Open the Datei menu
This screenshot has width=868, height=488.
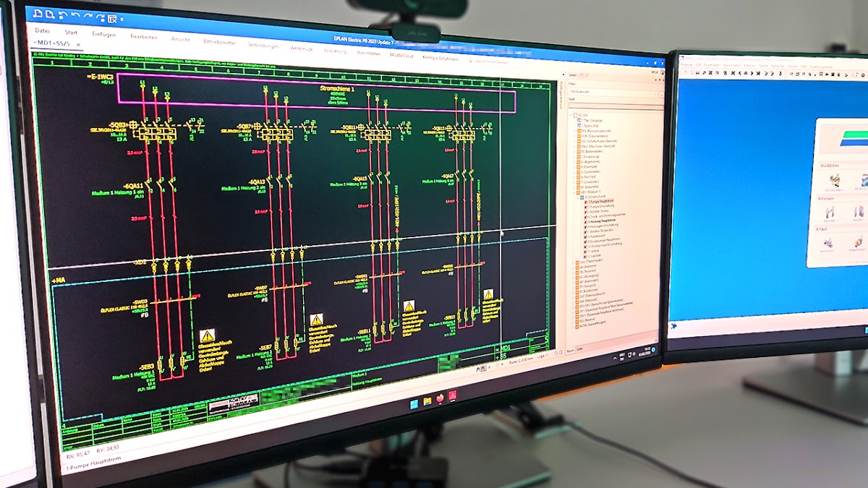tap(43, 31)
